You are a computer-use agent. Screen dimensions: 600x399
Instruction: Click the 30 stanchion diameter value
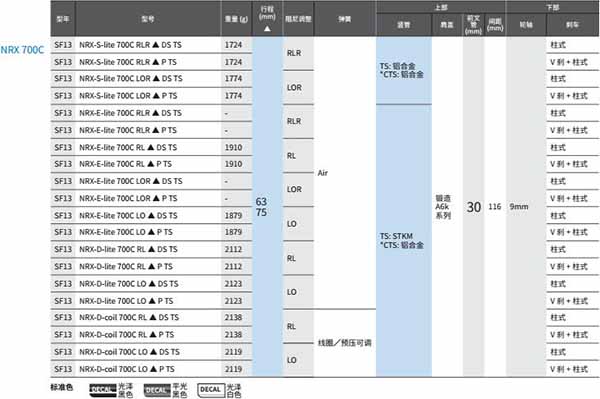pos(473,207)
